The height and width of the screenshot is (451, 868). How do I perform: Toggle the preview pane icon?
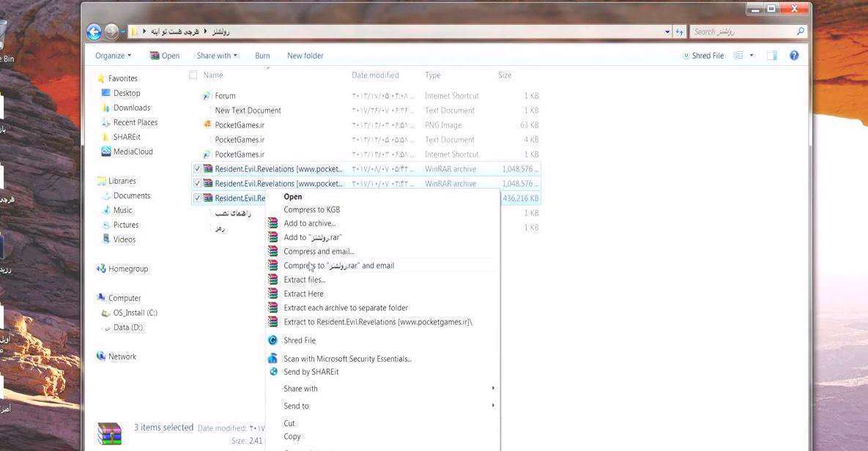771,56
